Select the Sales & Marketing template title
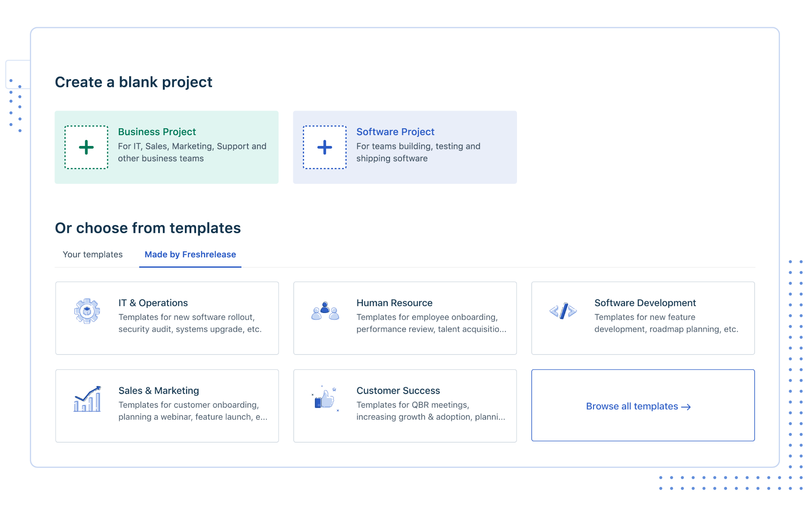812x516 pixels. 159,390
